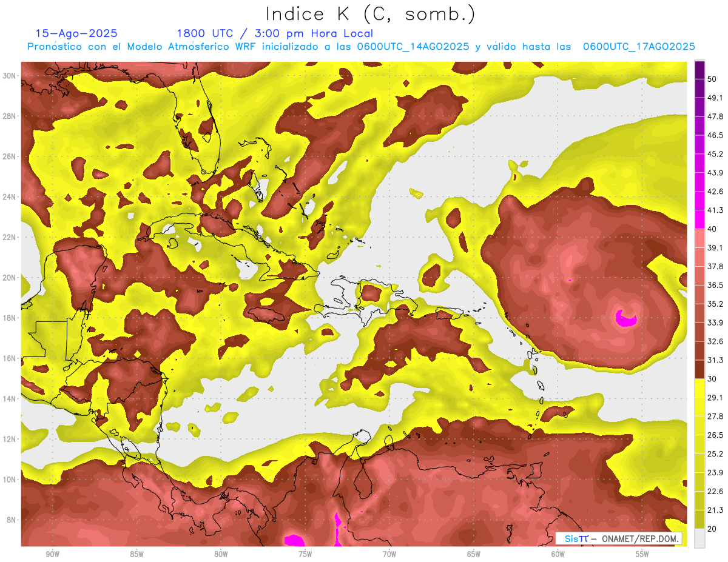Click the valid-until time '0600UTC_17AGO2025'

pyautogui.click(x=639, y=47)
